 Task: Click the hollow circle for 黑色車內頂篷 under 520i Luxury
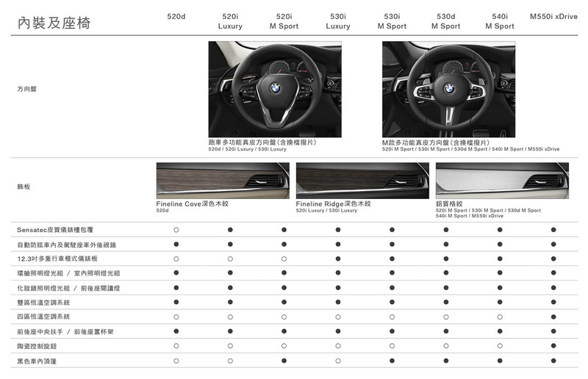click(230, 361)
